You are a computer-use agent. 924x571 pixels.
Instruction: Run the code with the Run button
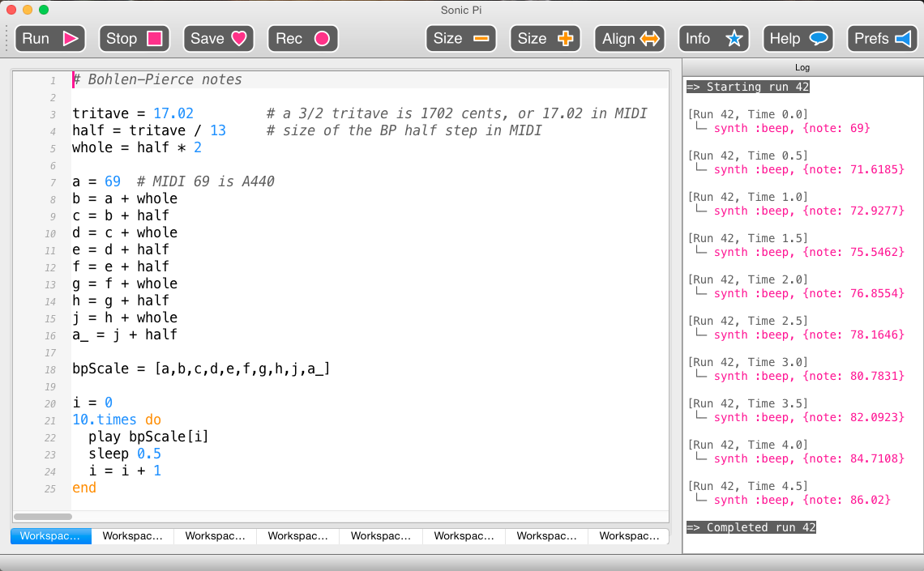[50, 39]
